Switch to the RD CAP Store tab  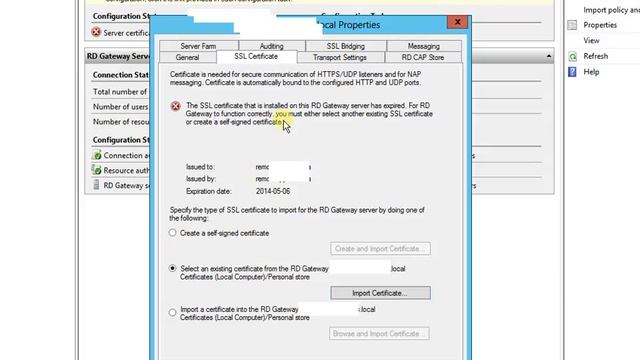[423, 57]
